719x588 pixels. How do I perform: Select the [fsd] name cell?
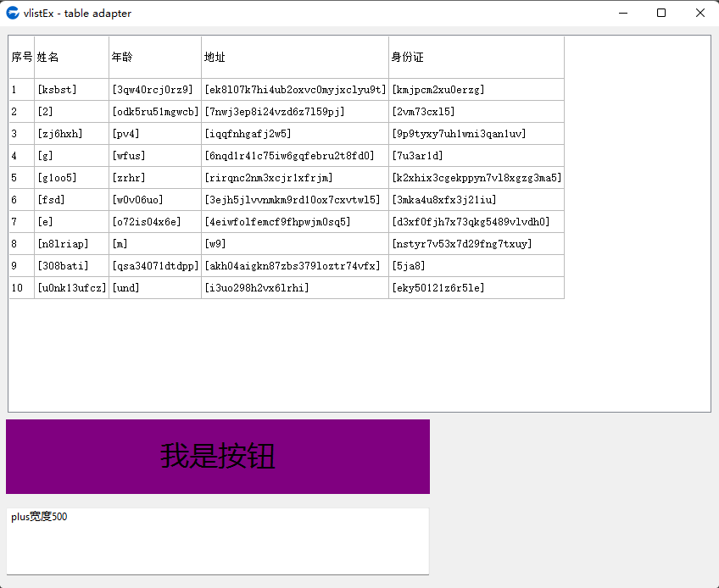(x=71, y=199)
